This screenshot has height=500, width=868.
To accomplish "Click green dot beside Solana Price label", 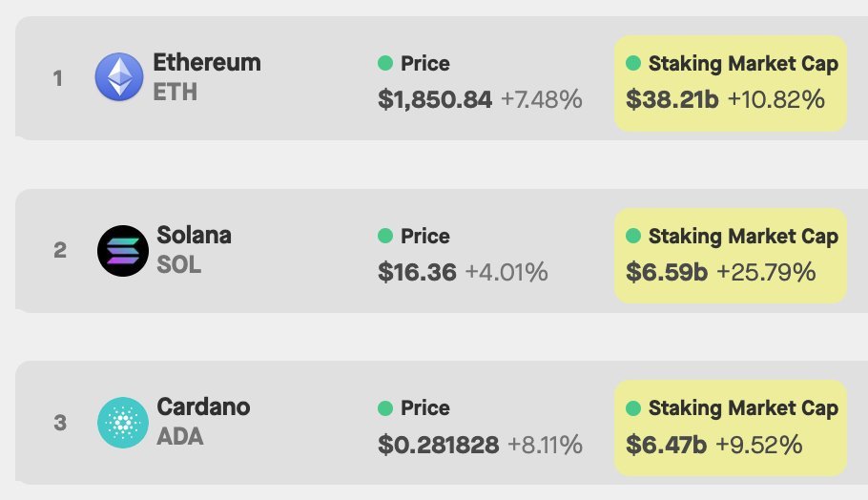I will [385, 236].
